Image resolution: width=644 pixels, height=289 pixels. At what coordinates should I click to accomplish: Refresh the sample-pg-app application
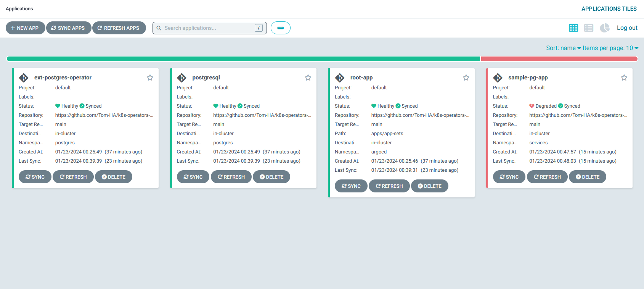tap(547, 177)
